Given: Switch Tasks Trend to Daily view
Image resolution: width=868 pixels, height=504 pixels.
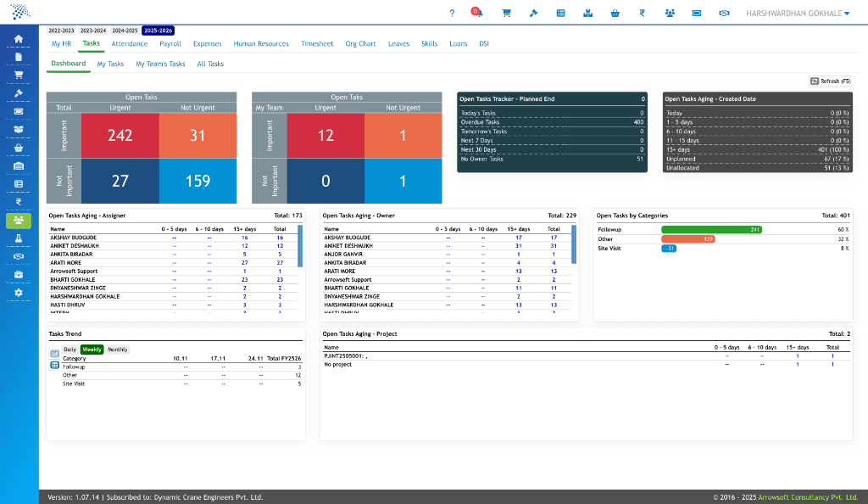Looking at the screenshot, I should pos(70,350).
